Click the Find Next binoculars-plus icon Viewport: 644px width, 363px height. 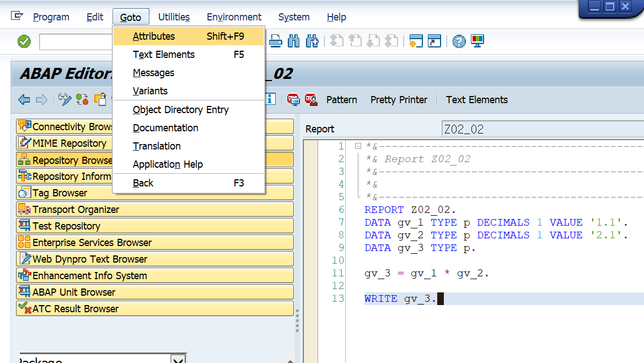312,41
